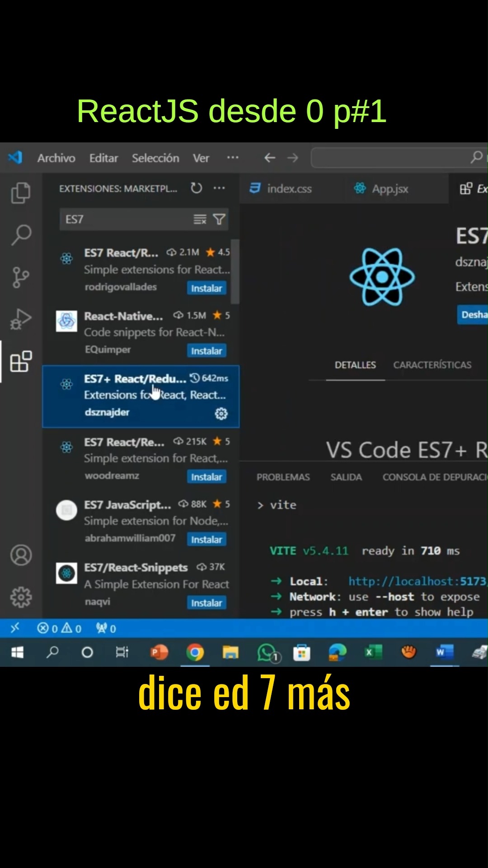Open Microsoft Store from the taskbar

[x=301, y=652]
